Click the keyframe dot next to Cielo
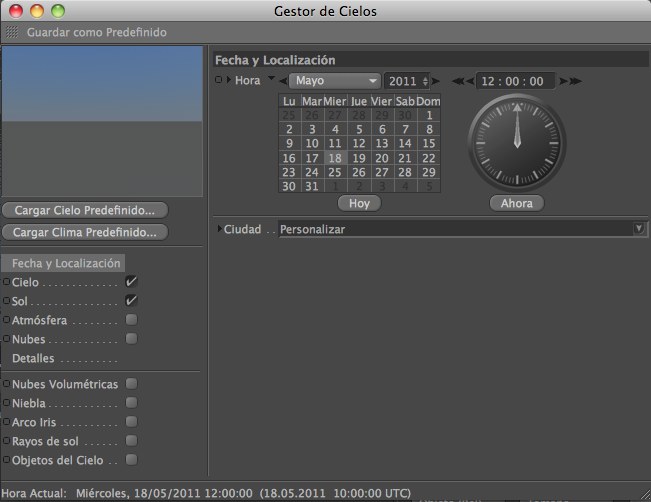 [x=6, y=283]
